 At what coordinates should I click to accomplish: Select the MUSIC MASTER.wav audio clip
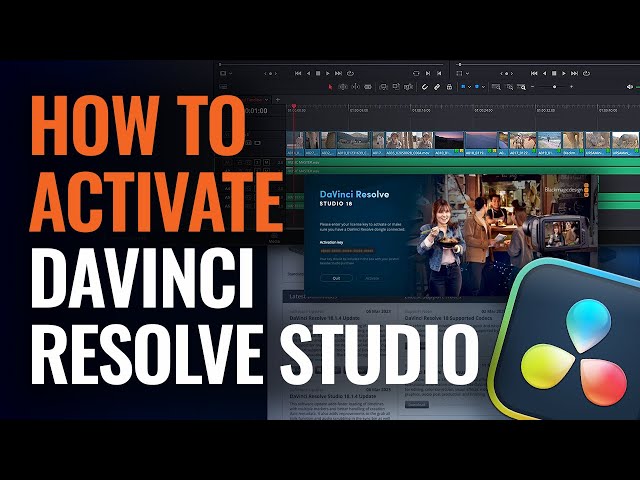click(463, 162)
